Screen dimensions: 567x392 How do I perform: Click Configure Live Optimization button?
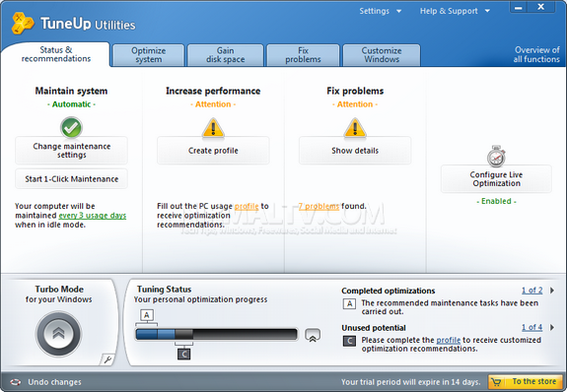[x=496, y=179]
